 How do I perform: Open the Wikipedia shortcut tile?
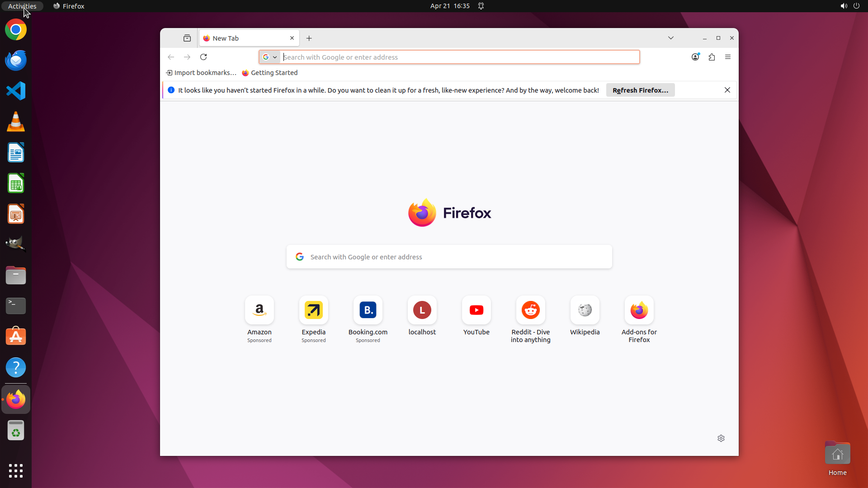coord(585,310)
